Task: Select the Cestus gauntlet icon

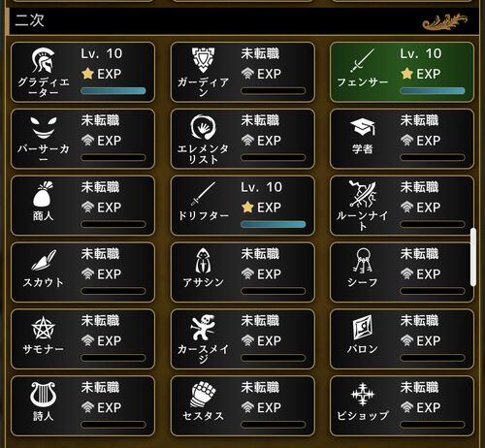Action: tap(203, 394)
